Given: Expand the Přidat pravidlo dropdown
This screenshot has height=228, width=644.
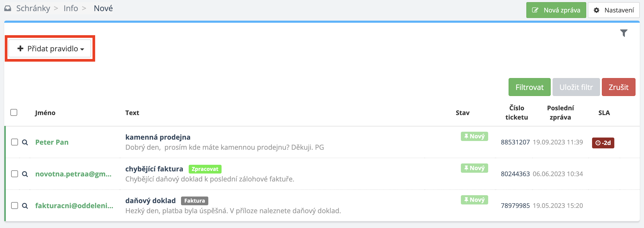Looking at the screenshot, I should pyautogui.click(x=50, y=49).
